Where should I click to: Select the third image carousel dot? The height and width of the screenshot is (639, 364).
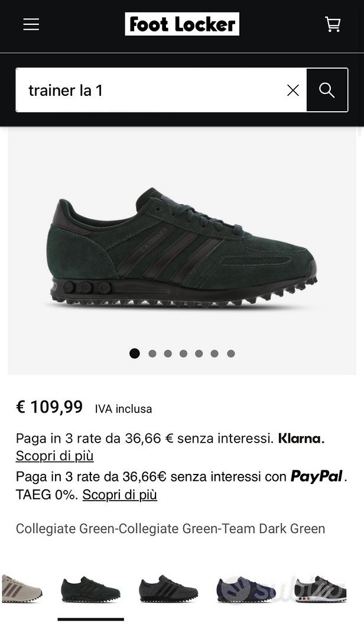[x=168, y=353]
